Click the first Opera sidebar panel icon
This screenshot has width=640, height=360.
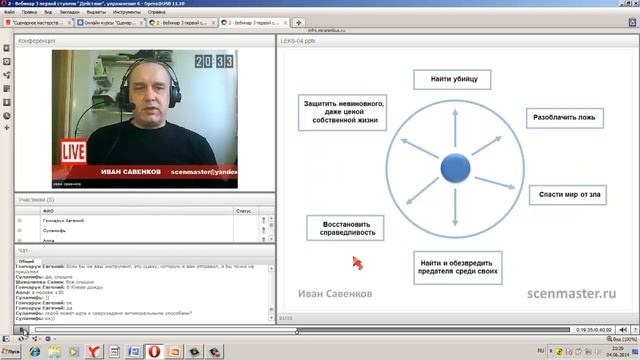pyautogui.click(x=7, y=48)
